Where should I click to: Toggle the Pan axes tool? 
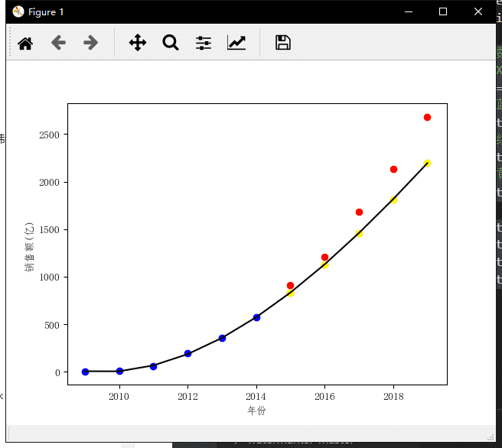[137, 43]
